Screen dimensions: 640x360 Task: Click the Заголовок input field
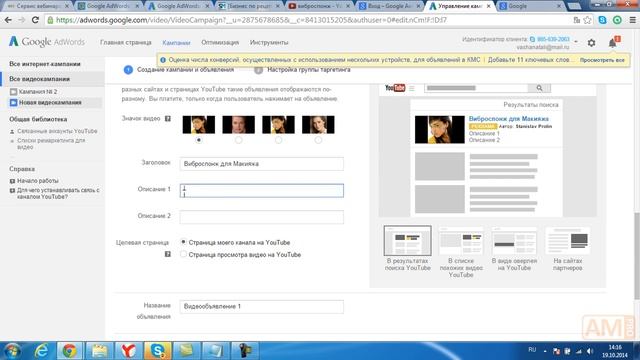click(x=262, y=164)
